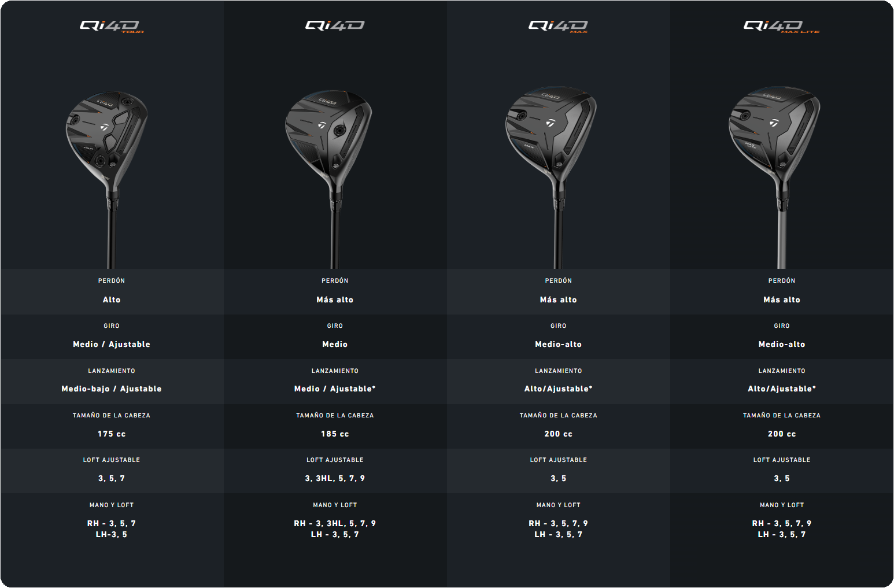Screen dimensions: 894x588
Task: Click the plain Qi4D logo without subtitle
Action: click(x=335, y=25)
